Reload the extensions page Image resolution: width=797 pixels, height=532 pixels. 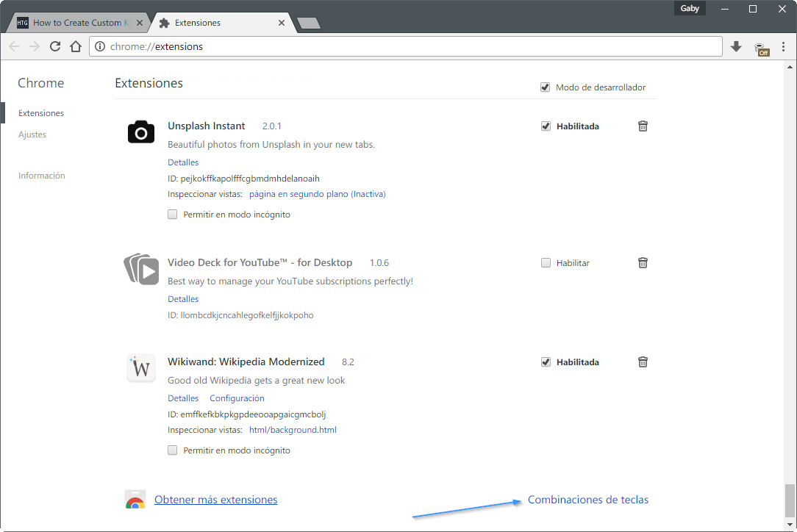click(55, 46)
